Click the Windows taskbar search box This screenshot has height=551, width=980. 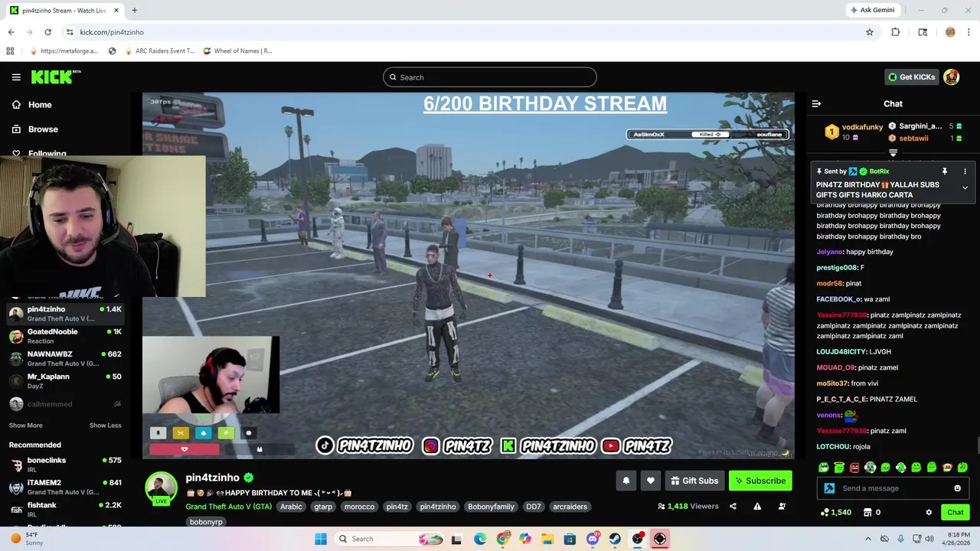389,539
